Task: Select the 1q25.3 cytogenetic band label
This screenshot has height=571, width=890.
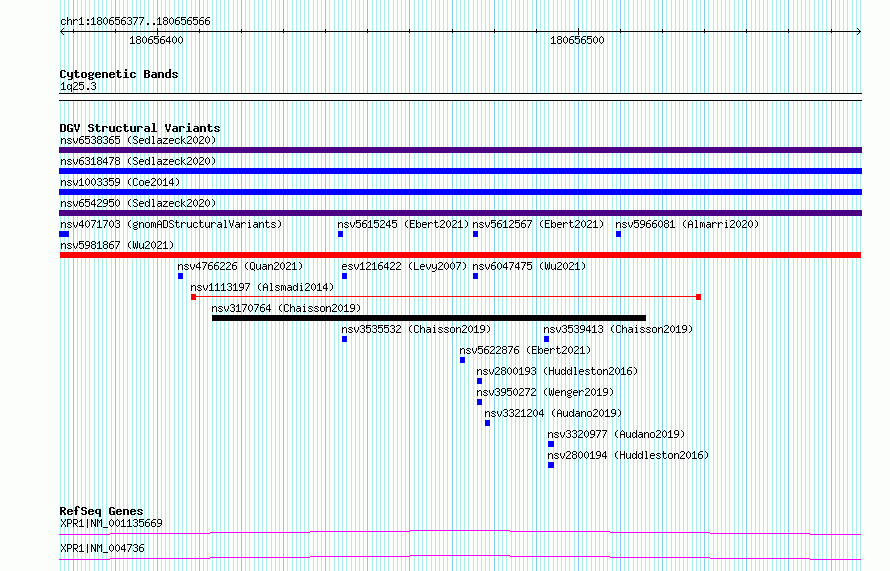Action: pyautogui.click(x=78, y=86)
